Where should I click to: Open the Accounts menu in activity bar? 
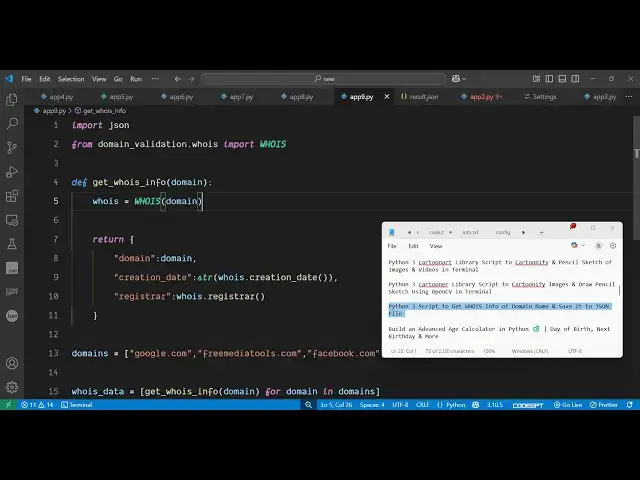point(12,363)
